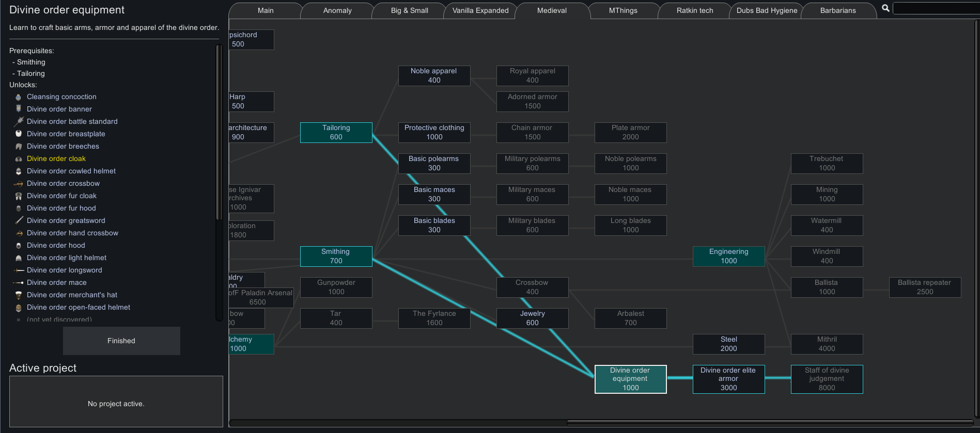Click the magnifying glass search icon
Viewport: 980px width, 433px height.
(885, 8)
